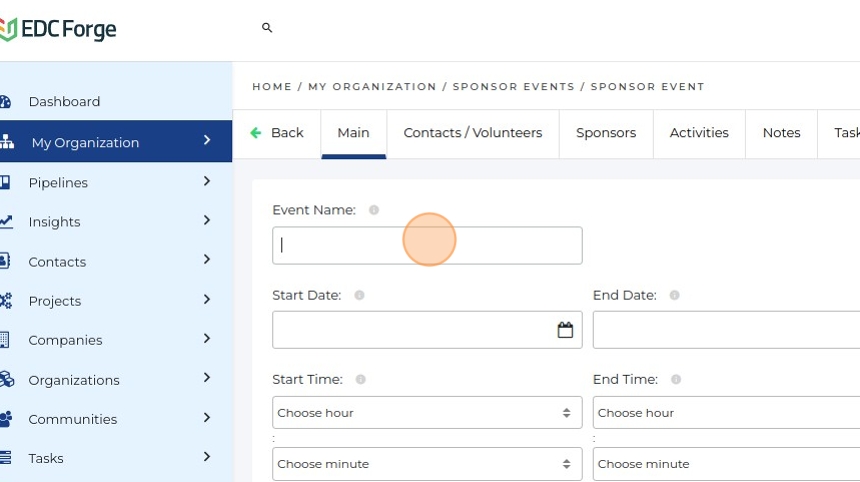Screen dimensions: 860x482
Task: Click the search magnifier icon
Action: pos(267,28)
